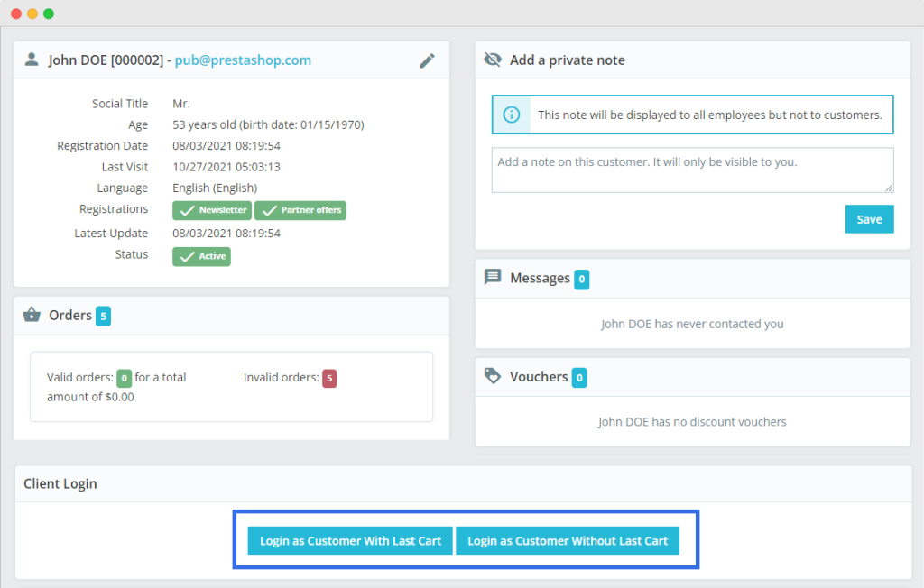Click the Vouchers tag icon
924x588 pixels.
coord(493,376)
